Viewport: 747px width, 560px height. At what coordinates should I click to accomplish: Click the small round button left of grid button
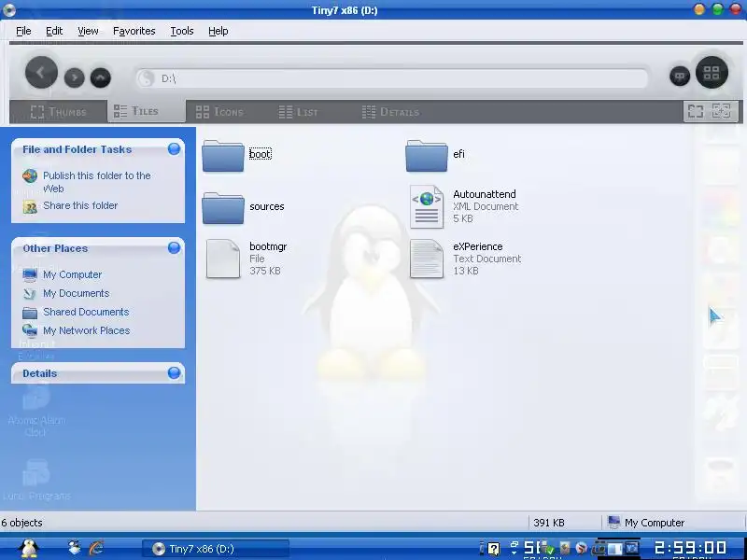click(x=680, y=76)
